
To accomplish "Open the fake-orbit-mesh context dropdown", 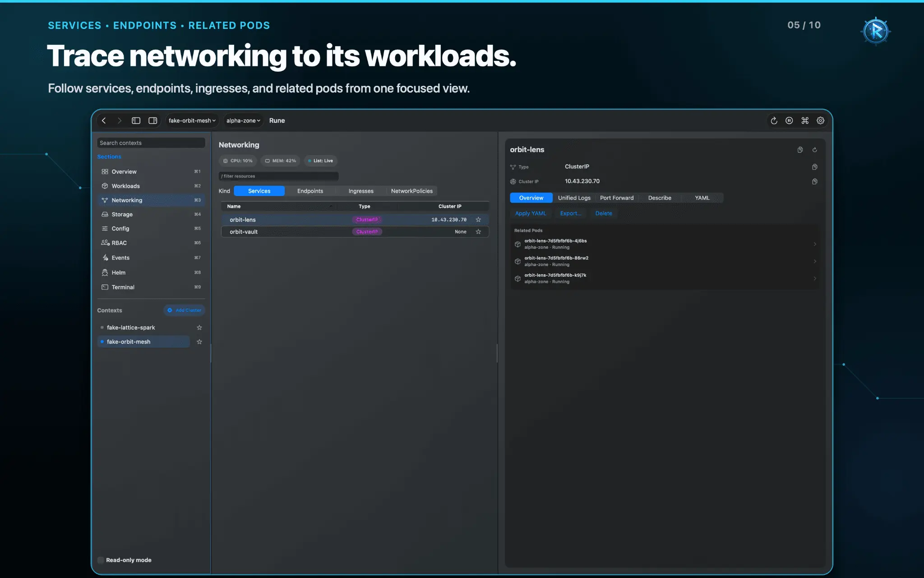I will pyautogui.click(x=192, y=121).
